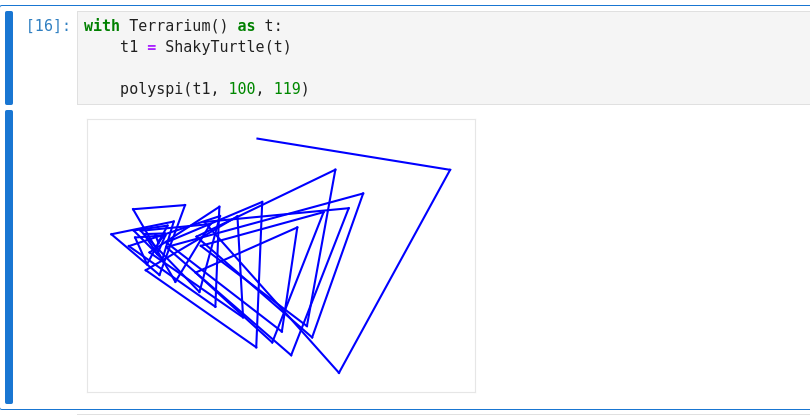This screenshot has height=415, width=810.
Task: Click the 'as' keyword in the code
Action: [x=246, y=26]
